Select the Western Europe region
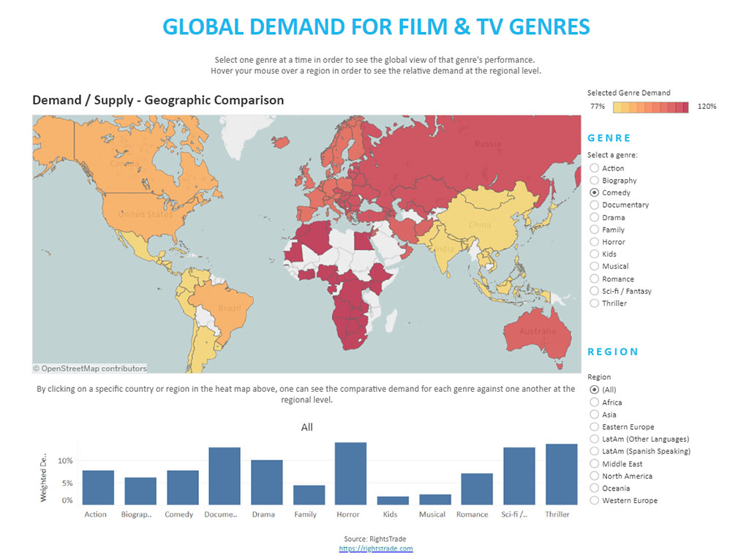Viewport: 749px width, 560px height. coord(595,501)
